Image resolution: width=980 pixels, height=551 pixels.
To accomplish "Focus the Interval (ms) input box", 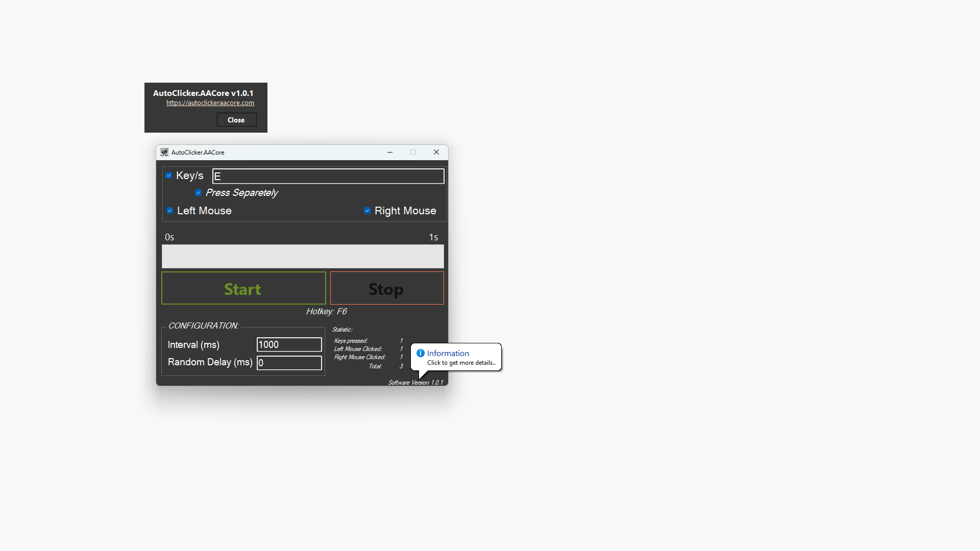I will pos(289,345).
